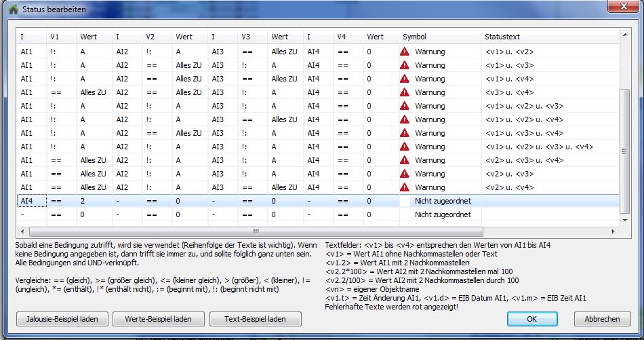This screenshot has height=340, width=644.
Task: Click the warning icon beside '<v1> u. <v3> u. <v4>'
Action: [405, 133]
